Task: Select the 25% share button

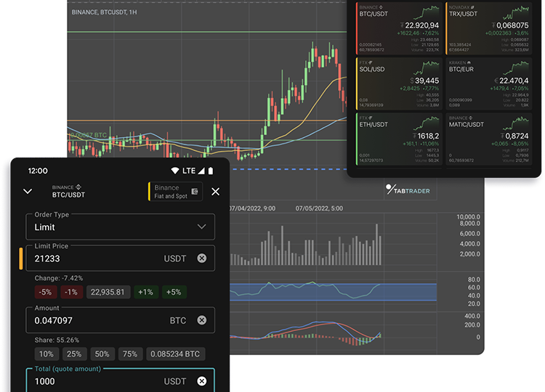Action: point(74,354)
